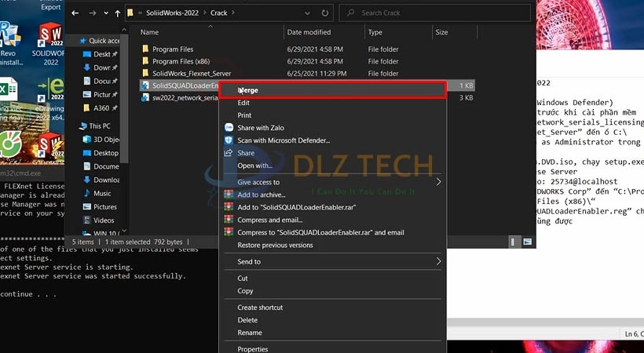
Task: Expand the Give access to submenu
Action: [438, 182]
